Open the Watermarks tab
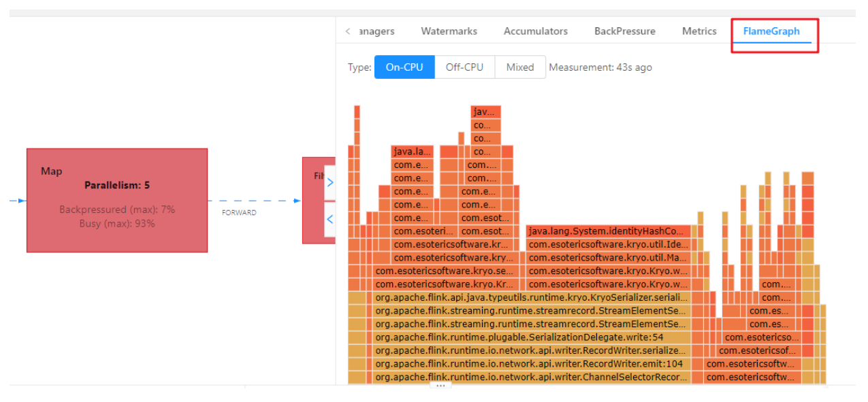868x402 pixels. (449, 31)
